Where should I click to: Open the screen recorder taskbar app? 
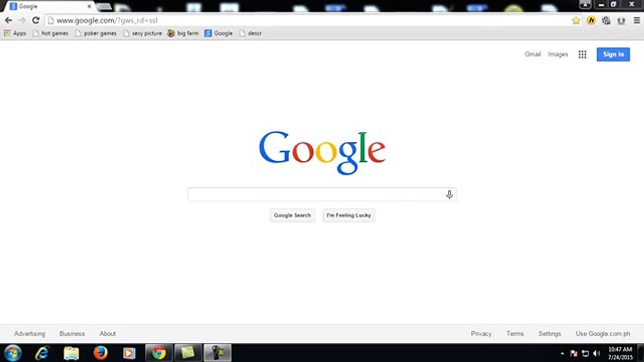[x=217, y=353]
